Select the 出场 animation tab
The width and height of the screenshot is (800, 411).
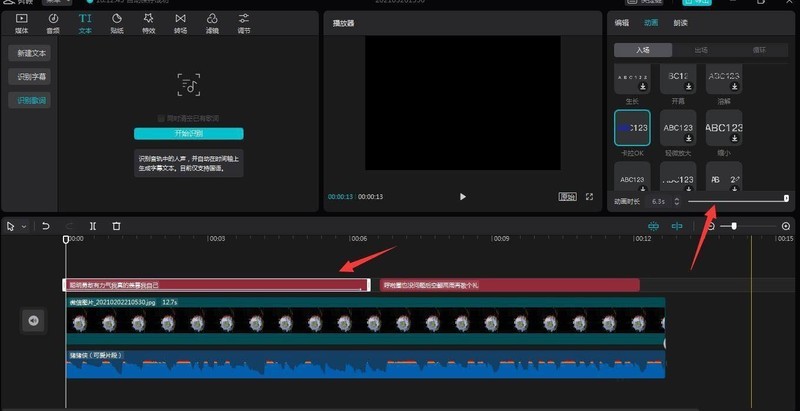[x=701, y=50]
